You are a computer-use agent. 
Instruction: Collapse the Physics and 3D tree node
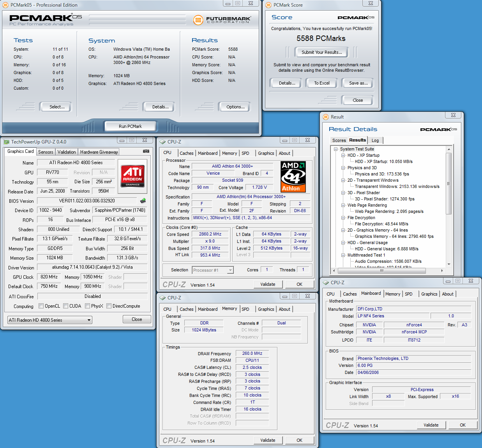coord(343,168)
